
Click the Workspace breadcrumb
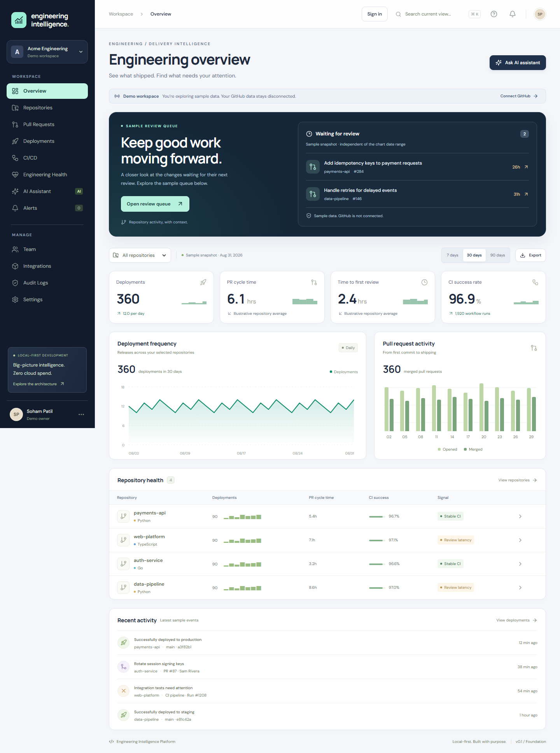(121, 14)
